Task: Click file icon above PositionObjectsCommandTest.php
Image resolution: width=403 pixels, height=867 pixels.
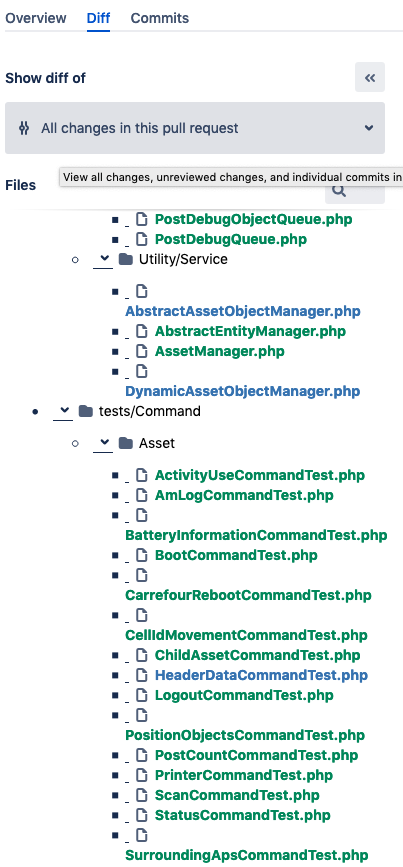Action: point(142,715)
